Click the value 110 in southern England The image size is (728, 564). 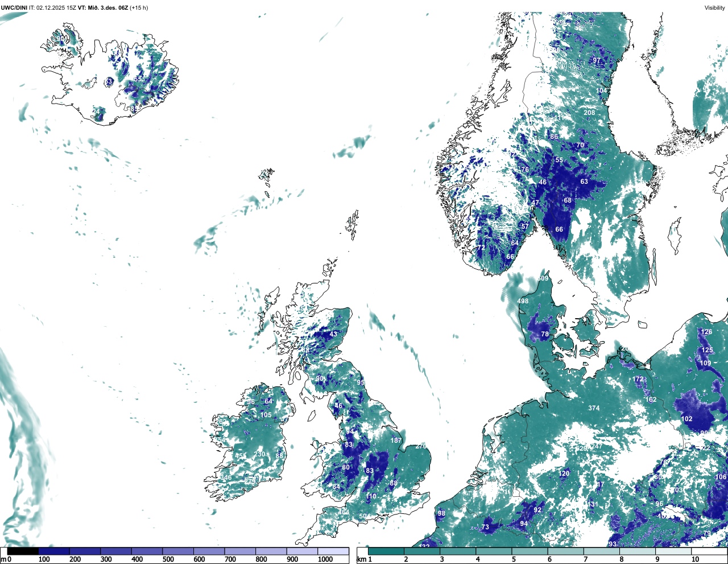coord(371,496)
